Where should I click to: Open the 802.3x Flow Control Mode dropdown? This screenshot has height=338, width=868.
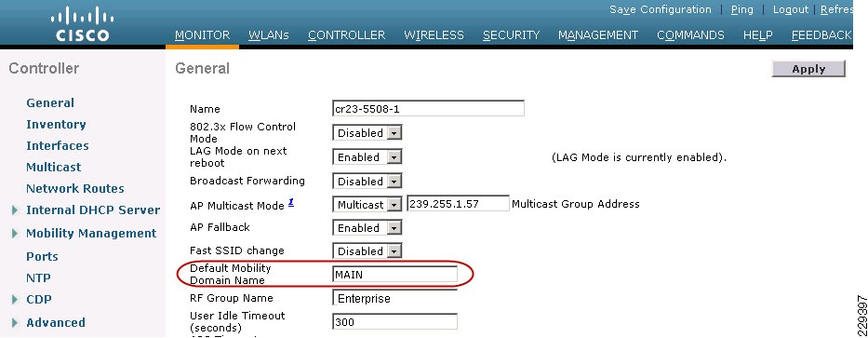(367, 133)
